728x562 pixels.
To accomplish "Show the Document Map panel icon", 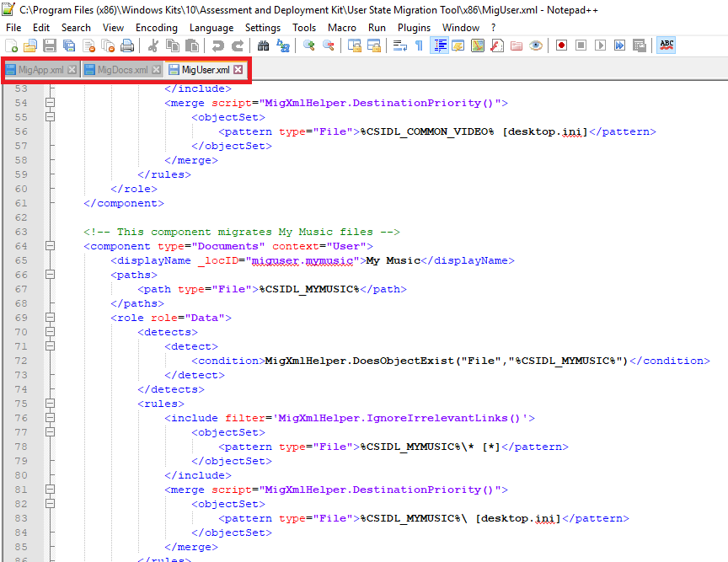I will tap(478, 45).
